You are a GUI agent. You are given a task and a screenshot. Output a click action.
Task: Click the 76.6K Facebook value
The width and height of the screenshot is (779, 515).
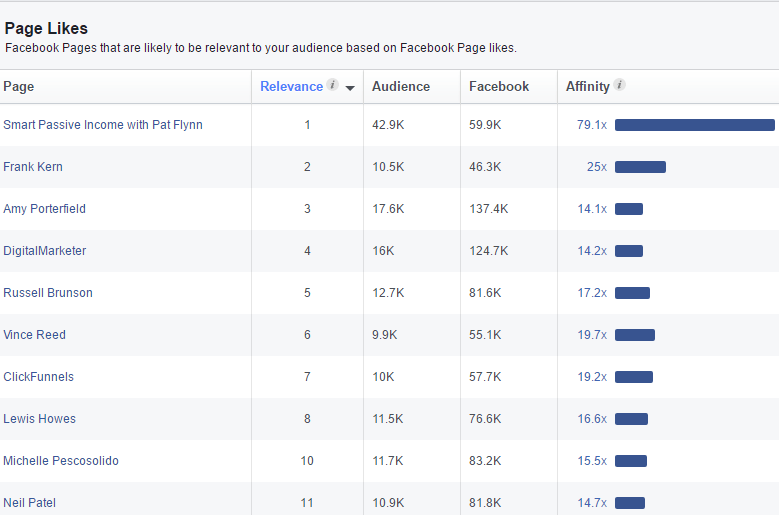pyautogui.click(x=485, y=419)
